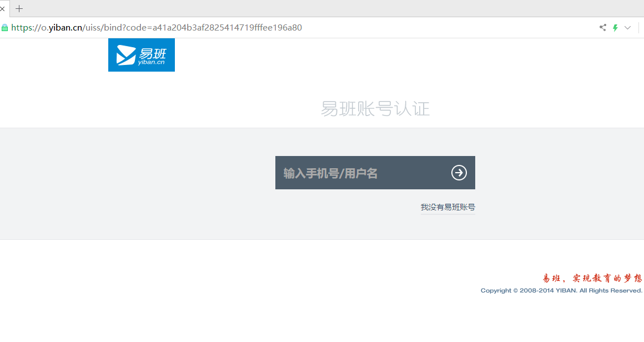Click the 易班账号认证 heading text
The image size is (644, 342).
coord(375,109)
